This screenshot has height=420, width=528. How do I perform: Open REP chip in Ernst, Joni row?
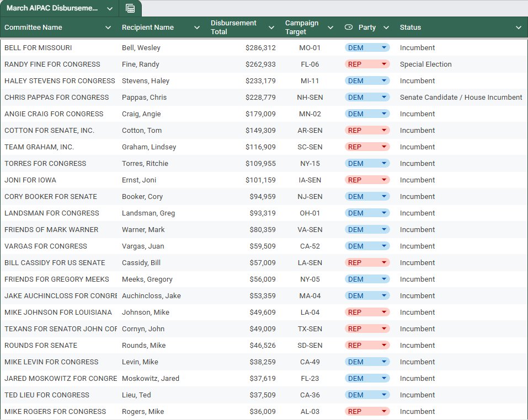[x=367, y=180]
